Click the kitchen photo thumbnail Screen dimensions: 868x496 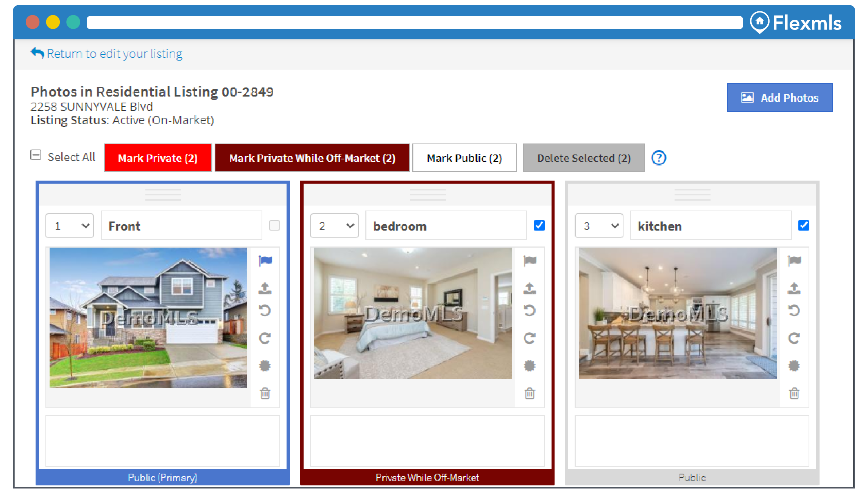pos(678,313)
